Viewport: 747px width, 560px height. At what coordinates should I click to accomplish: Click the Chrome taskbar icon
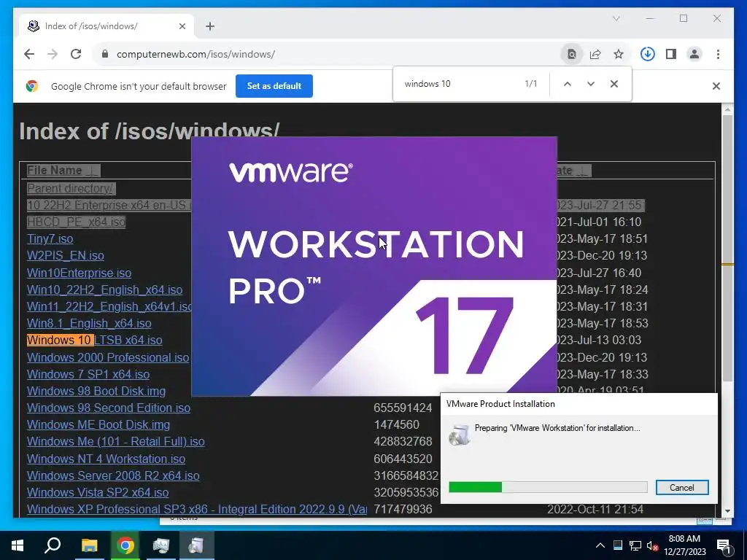coord(125,545)
